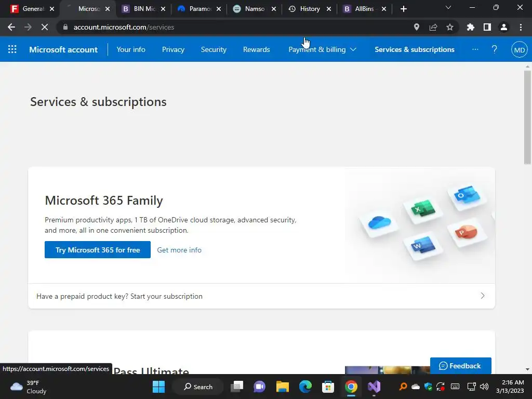
Task: Open the Chrome extensions puzzle icon
Action: coord(471,27)
